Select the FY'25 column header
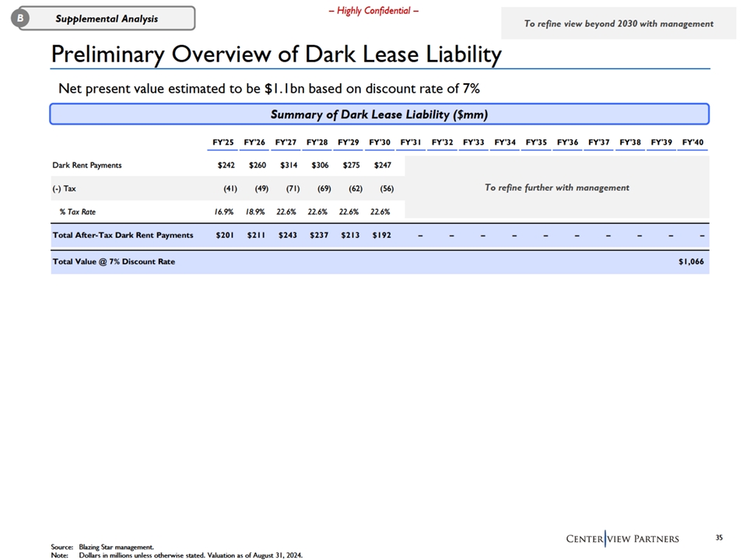This screenshot has width=747, height=560. pyautogui.click(x=223, y=142)
